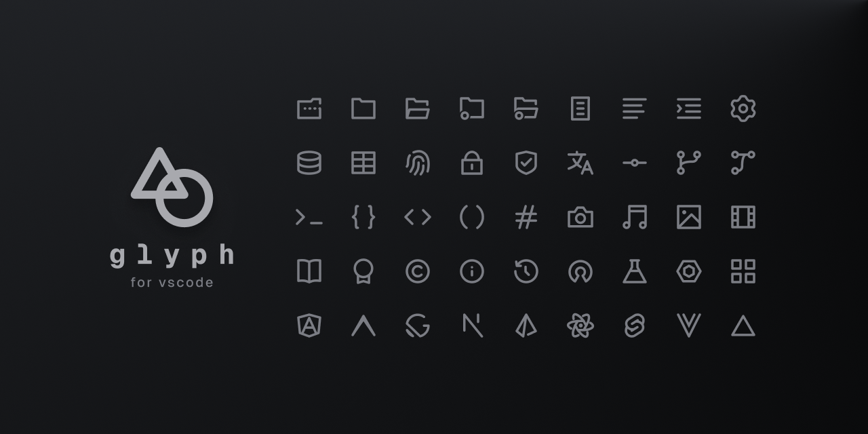Click the open folder icon
The image size is (868, 434).
click(x=418, y=108)
